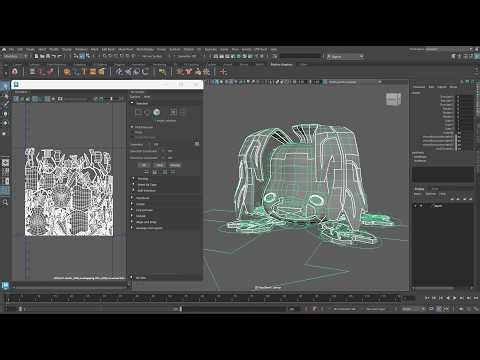480x360 pixels.
Task: Choose the Paint Selection tool in the toolbox
Action: (x=5, y=105)
